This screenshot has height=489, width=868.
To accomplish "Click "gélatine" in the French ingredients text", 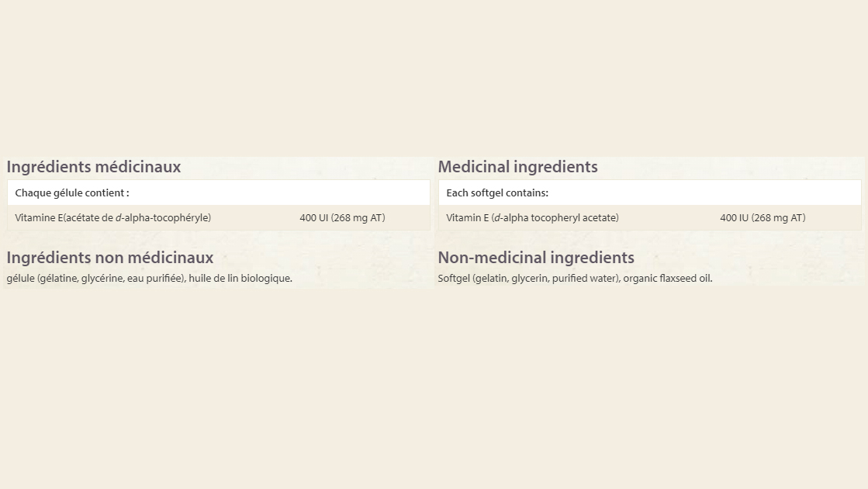I will pyautogui.click(x=59, y=279).
